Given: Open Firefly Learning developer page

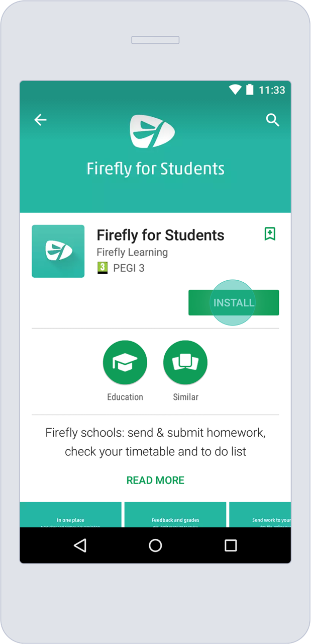Looking at the screenshot, I should 132,252.
